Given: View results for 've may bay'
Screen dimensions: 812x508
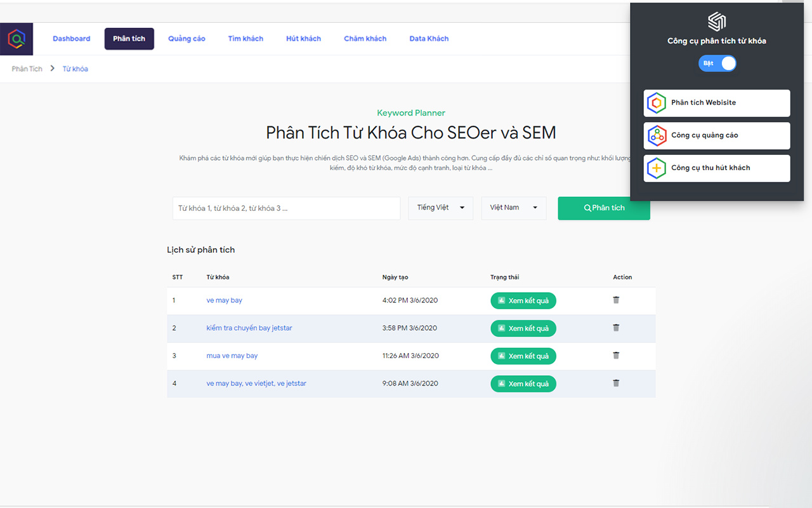Looking at the screenshot, I should 523,300.
